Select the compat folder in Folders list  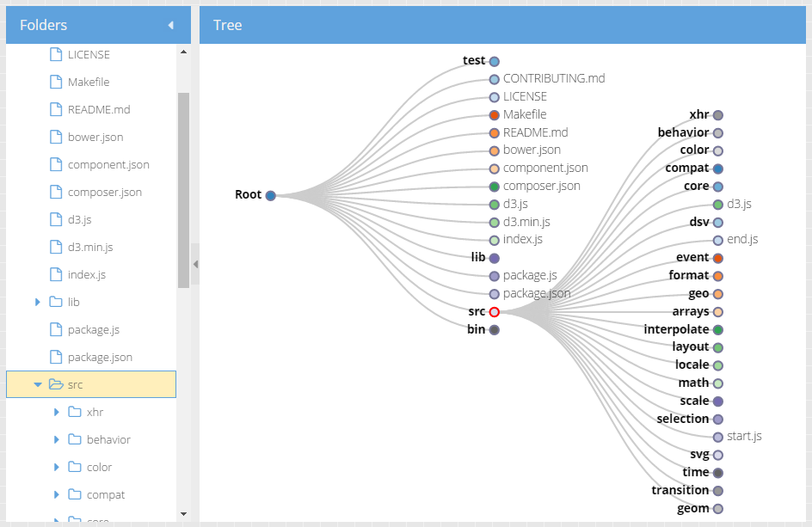coord(105,495)
